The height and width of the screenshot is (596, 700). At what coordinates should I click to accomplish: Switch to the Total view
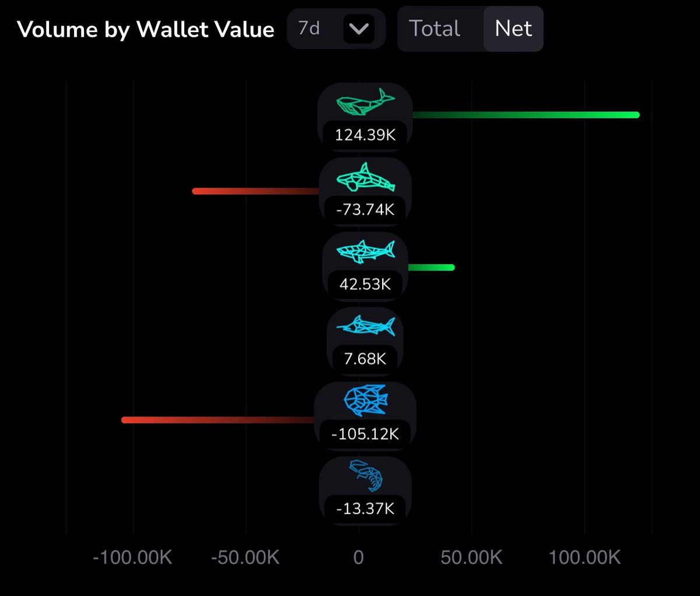pyautogui.click(x=435, y=29)
